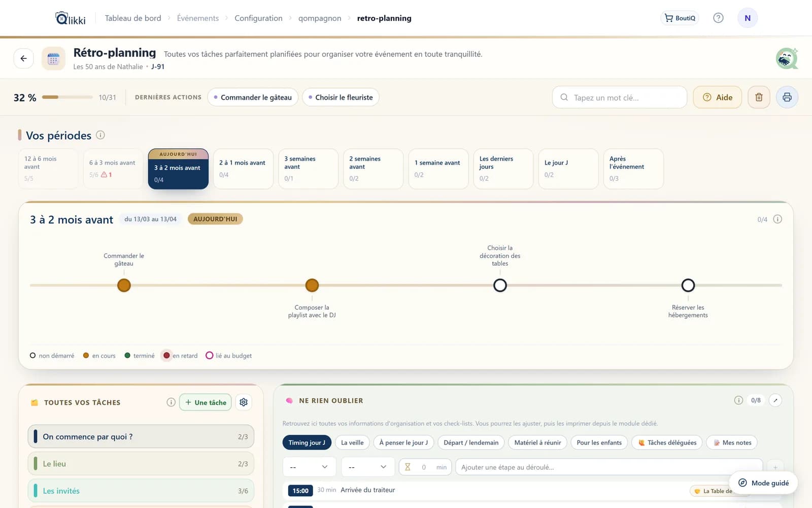Click the hourglass duration icon
The width and height of the screenshot is (812, 508).
pyautogui.click(x=407, y=467)
